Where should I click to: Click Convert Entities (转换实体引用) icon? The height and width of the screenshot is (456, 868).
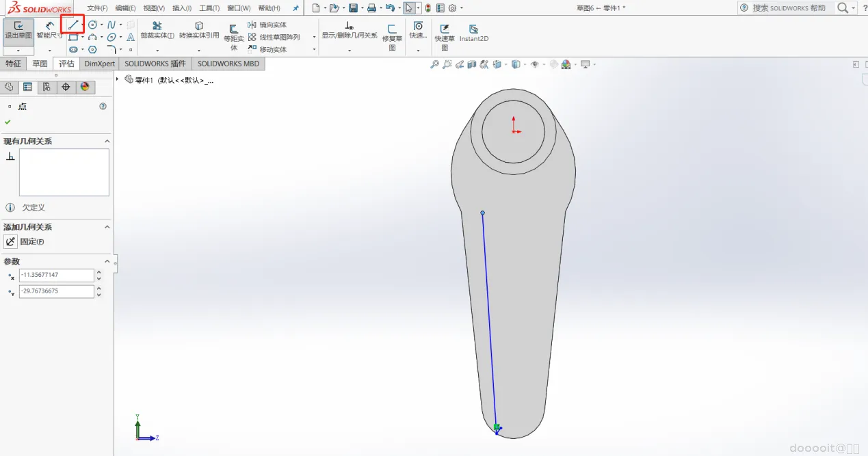pyautogui.click(x=199, y=30)
